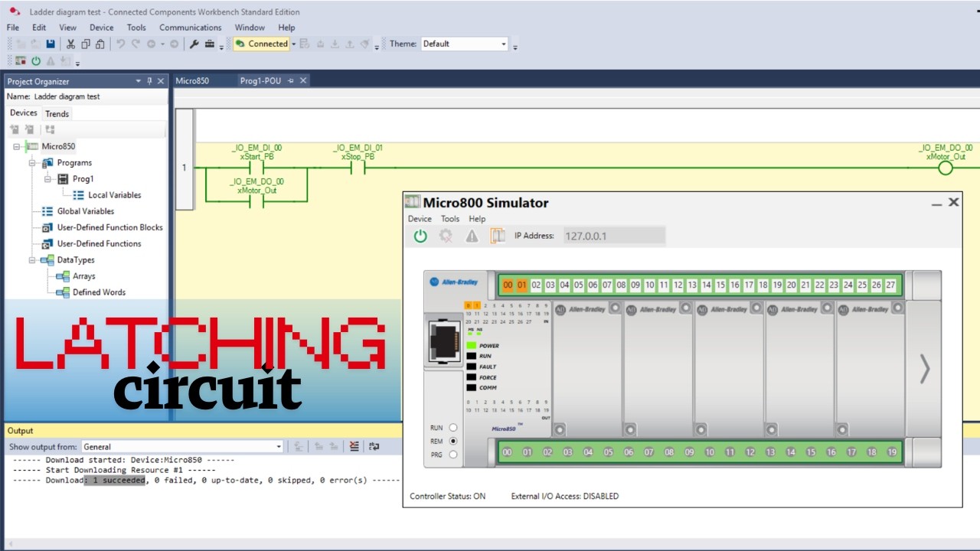Paste using the toolbar clipboard icon
The width and height of the screenshot is (980, 551).
click(101, 44)
